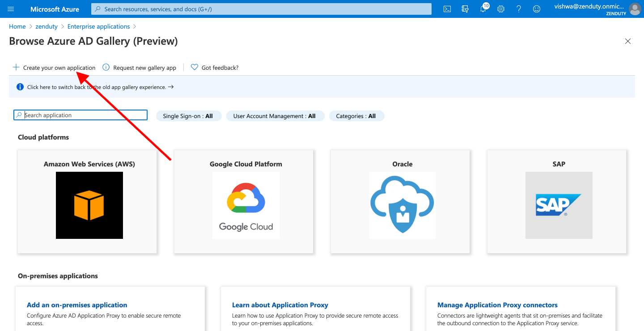Open User Account Management filter
This screenshot has height=331, width=644.
pyautogui.click(x=275, y=116)
